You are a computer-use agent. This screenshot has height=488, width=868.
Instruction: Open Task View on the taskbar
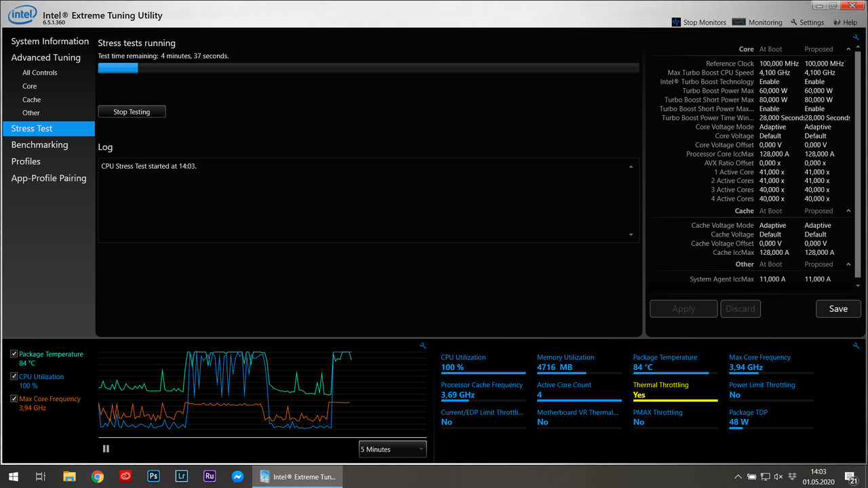41,476
